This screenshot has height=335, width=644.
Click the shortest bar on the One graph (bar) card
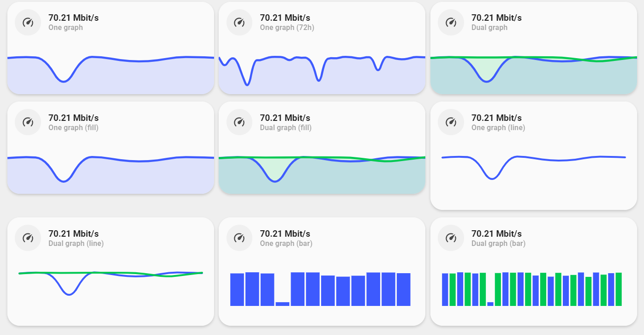coord(283,304)
